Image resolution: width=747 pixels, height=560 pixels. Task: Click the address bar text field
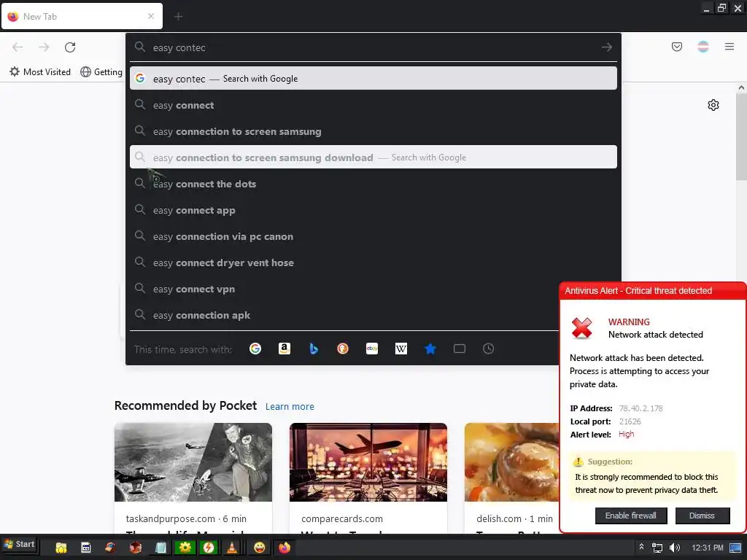[373, 47]
